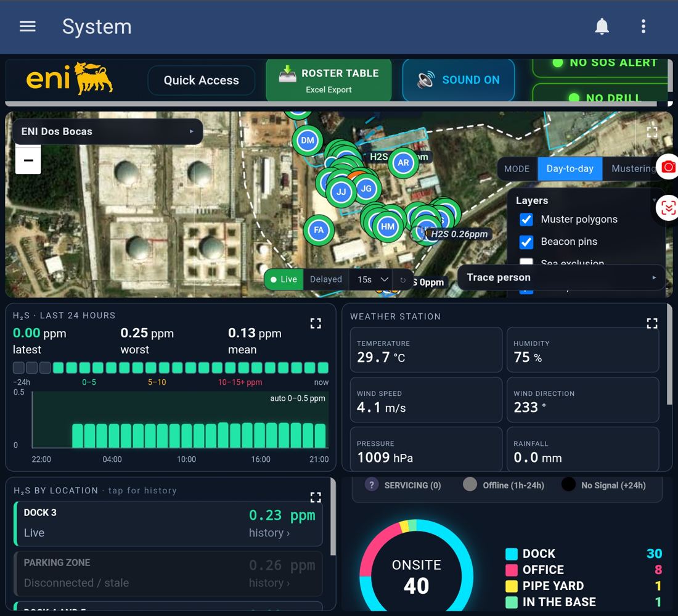Open PARKING ZONE history link
Image resolution: width=678 pixels, height=616 pixels.
(x=269, y=583)
